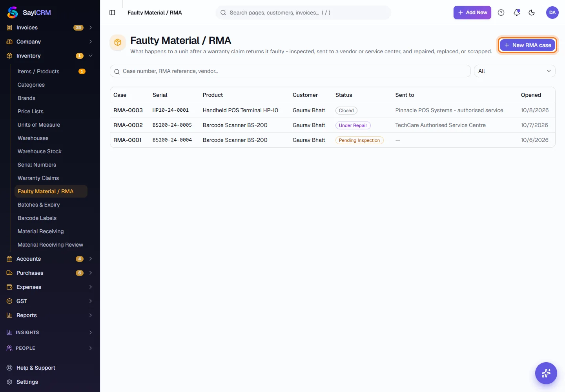Screen dimensions: 565x392
Task: Click the Company building icon
Action: [x=9, y=42]
